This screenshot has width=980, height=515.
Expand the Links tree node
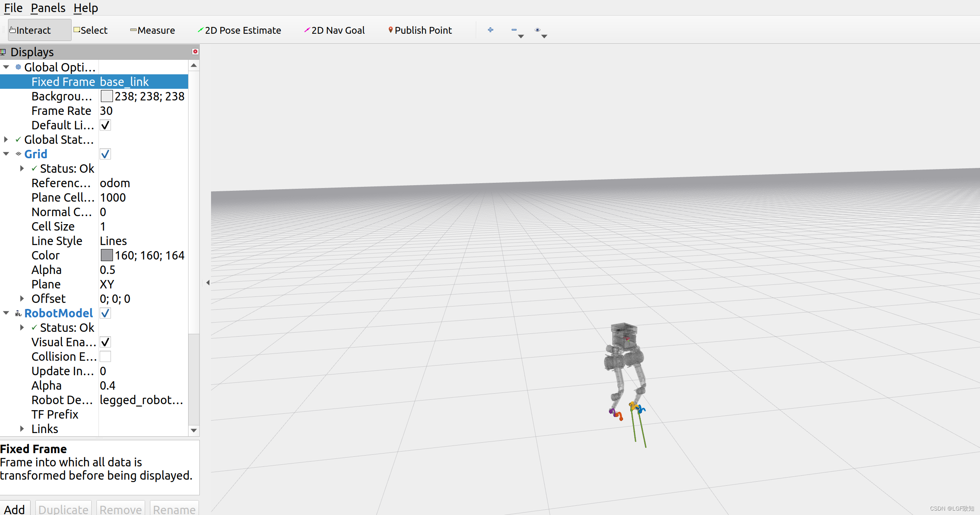coord(22,429)
